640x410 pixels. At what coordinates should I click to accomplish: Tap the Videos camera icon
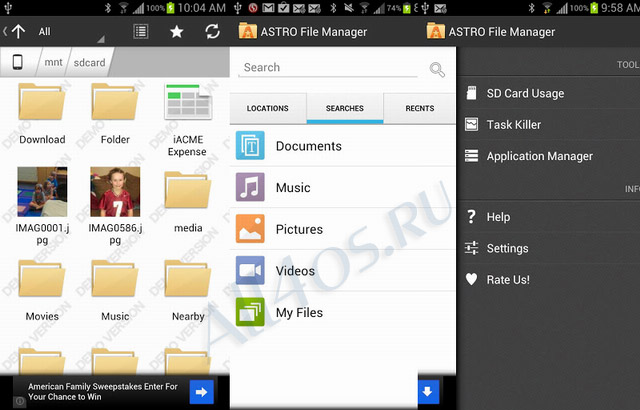250,270
